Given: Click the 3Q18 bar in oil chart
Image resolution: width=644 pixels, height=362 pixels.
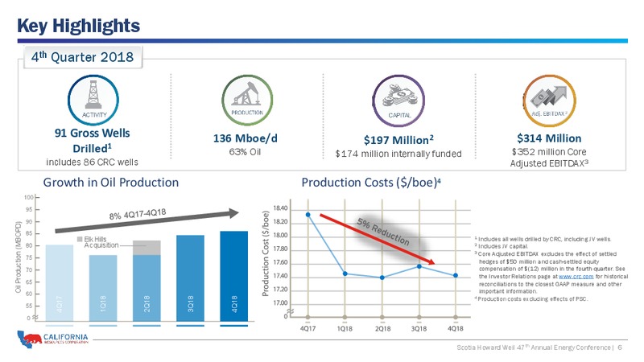Looking at the screenshot, I should coord(190,278).
